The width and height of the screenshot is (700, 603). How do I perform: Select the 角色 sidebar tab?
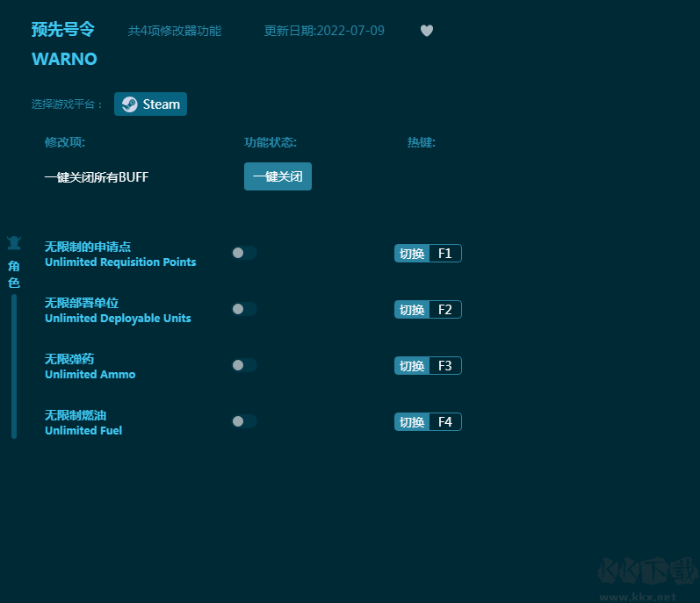pos(14,275)
